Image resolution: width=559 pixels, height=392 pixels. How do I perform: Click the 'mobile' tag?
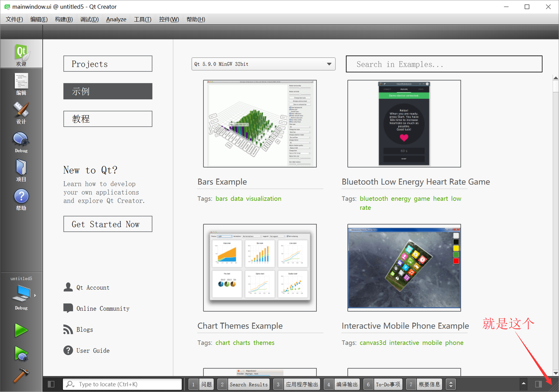[432, 343]
